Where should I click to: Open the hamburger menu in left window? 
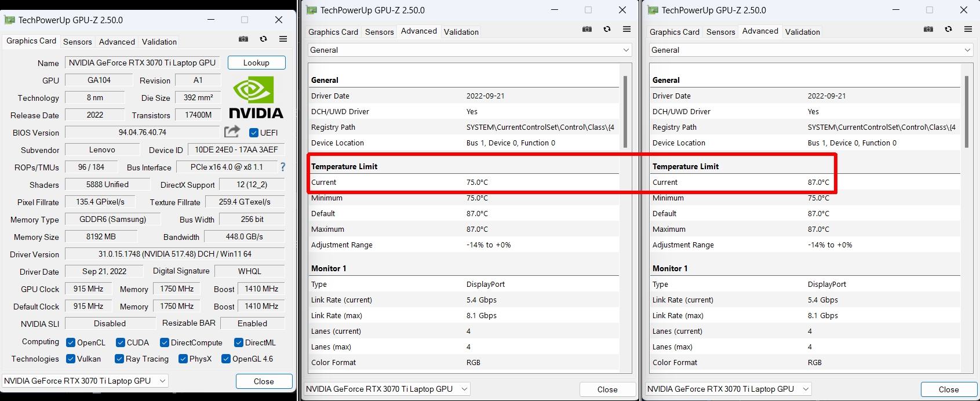283,39
